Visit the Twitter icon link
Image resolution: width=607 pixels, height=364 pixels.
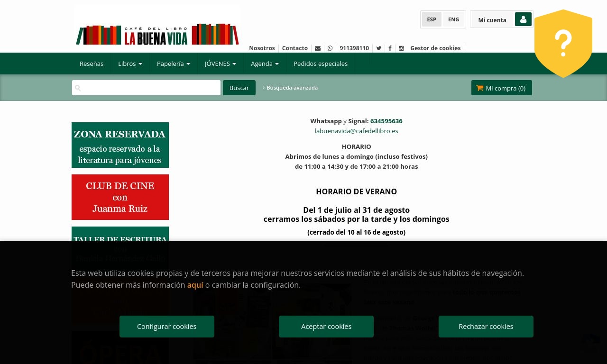point(378,48)
